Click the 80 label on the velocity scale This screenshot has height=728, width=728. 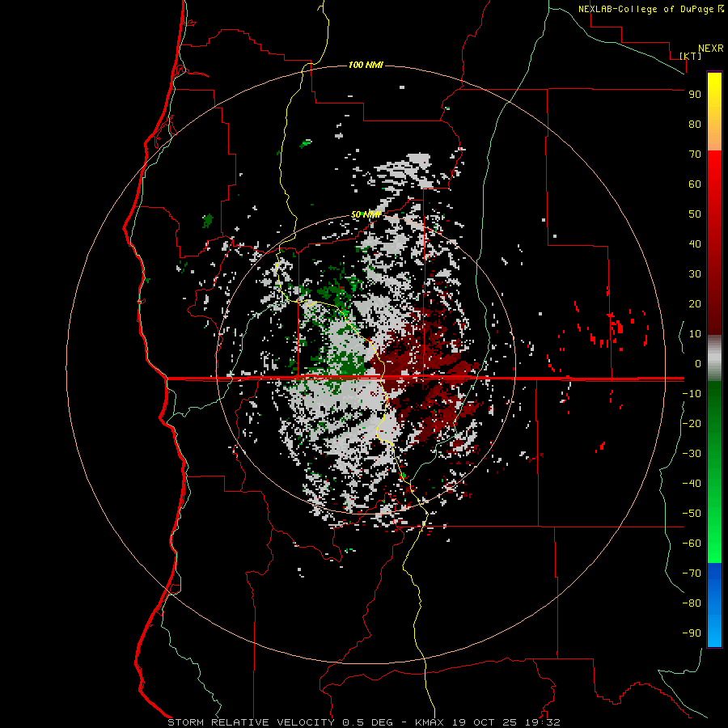point(695,124)
